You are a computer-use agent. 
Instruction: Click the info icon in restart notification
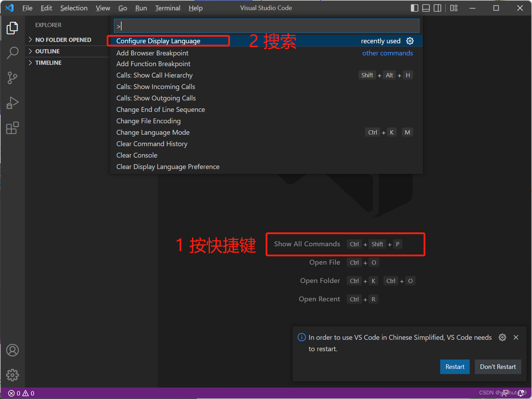click(x=302, y=337)
